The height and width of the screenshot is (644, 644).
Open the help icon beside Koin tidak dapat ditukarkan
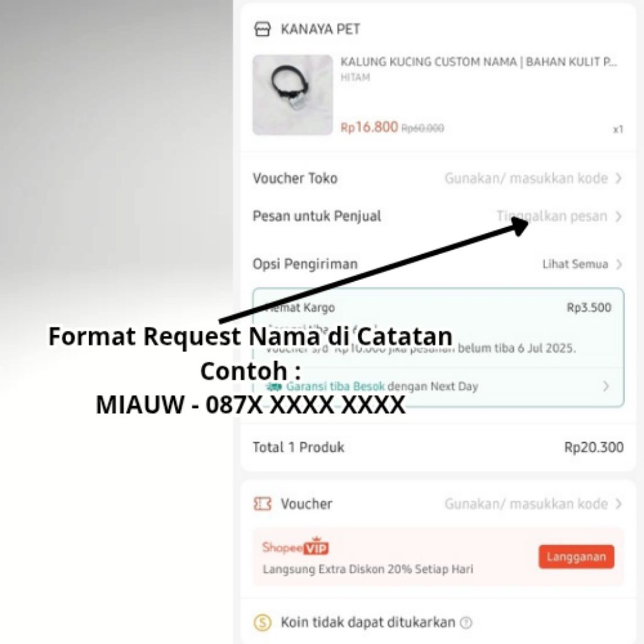click(x=466, y=623)
